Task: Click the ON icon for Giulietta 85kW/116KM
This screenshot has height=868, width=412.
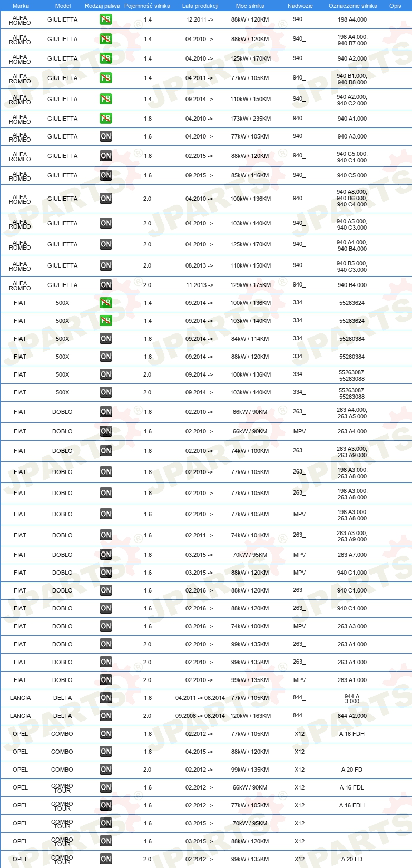Action: click(106, 175)
